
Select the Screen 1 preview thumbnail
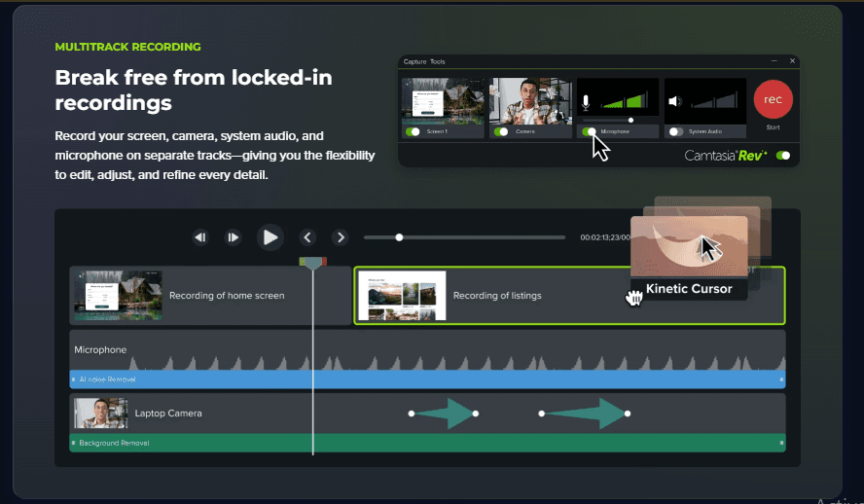[x=443, y=101]
